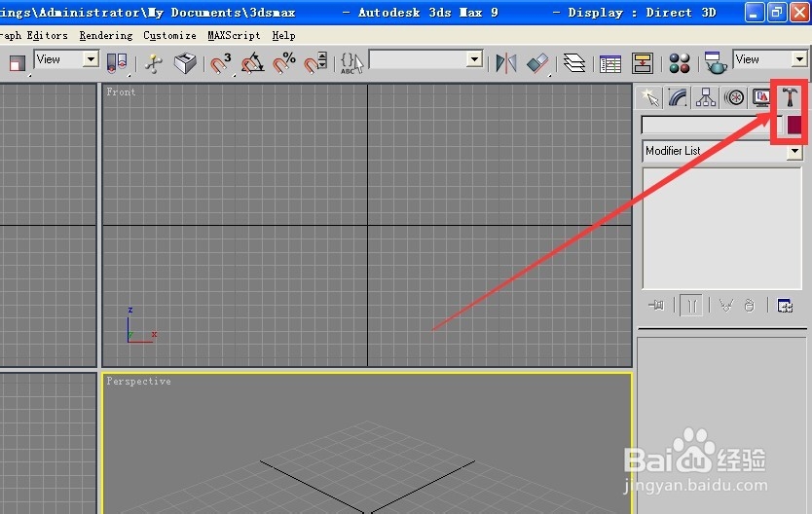
Task: Click the Make Unique icon
Action: tap(726, 306)
